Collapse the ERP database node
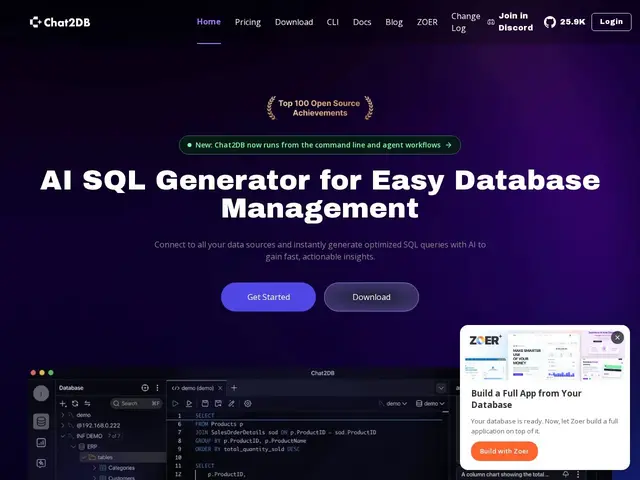This screenshot has width=640, height=480. pyautogui.click(x=73, y=447)
